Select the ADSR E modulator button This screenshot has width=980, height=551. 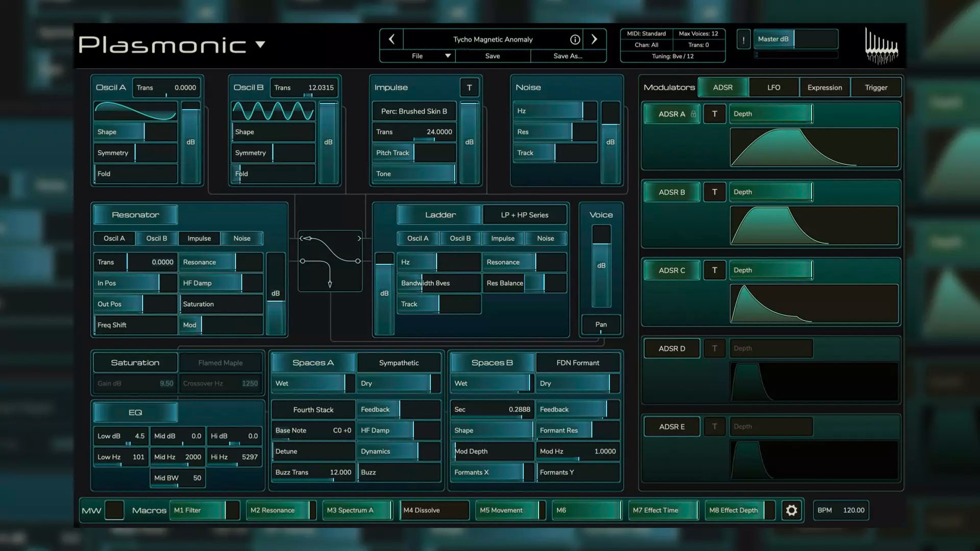(x=672, y=427)
